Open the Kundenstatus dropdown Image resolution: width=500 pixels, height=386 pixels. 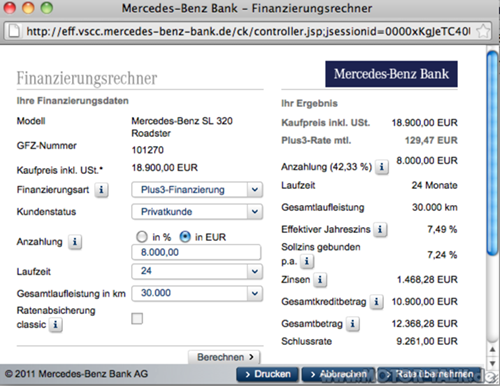click(197, 212)
